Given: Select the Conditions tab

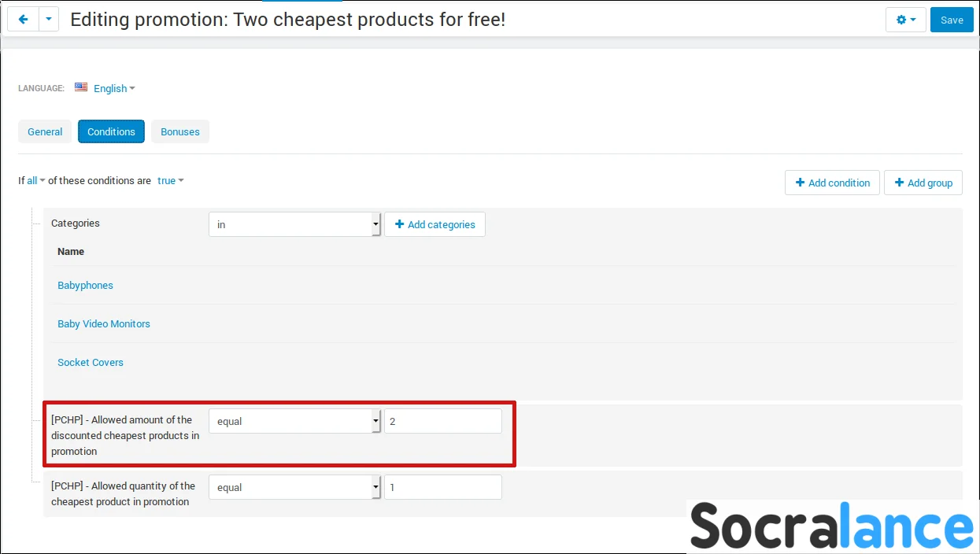Looking at the screenshot, I should 111,131.
